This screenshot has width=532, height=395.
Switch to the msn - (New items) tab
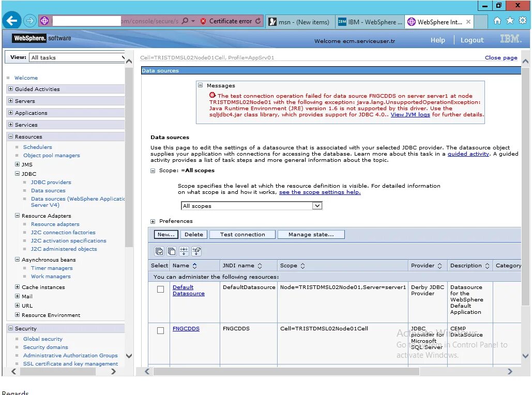[x=300, y=22]
